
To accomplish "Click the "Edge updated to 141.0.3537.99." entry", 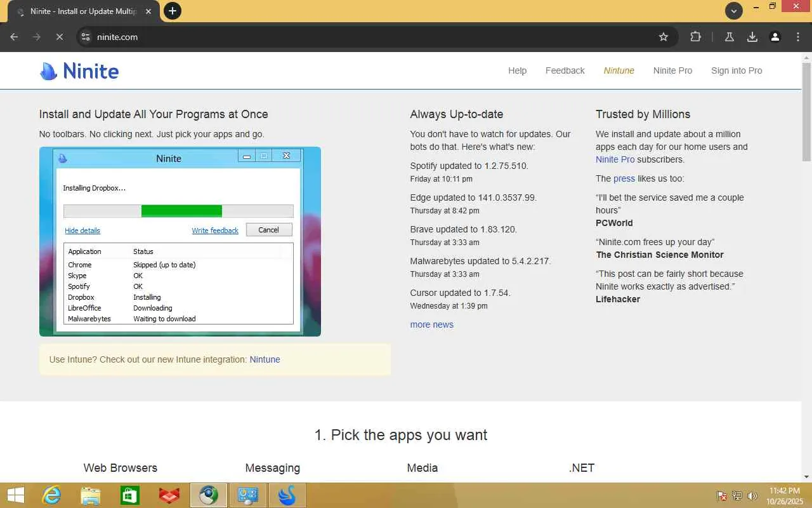I will click(473, 197).
